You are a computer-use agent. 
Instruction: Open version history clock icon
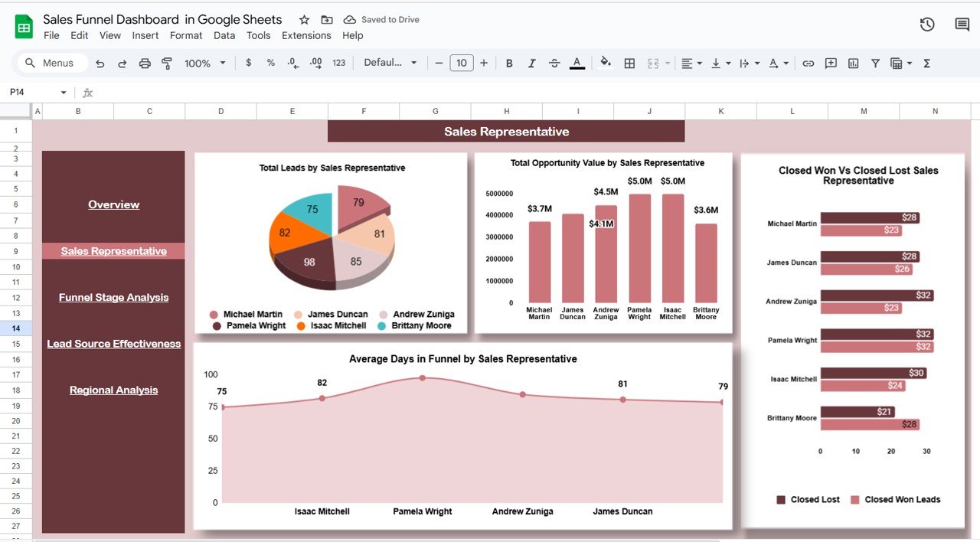click(927, 24)
